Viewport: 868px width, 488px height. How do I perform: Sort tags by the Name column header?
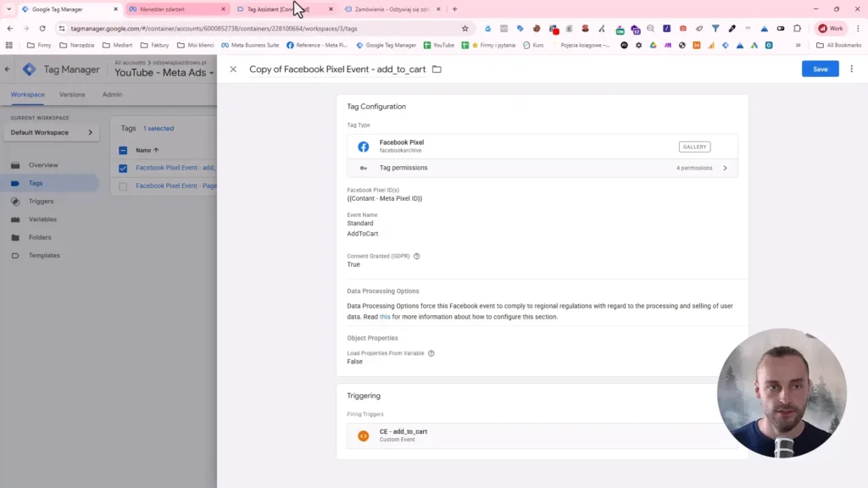click(x=147, y=150)
